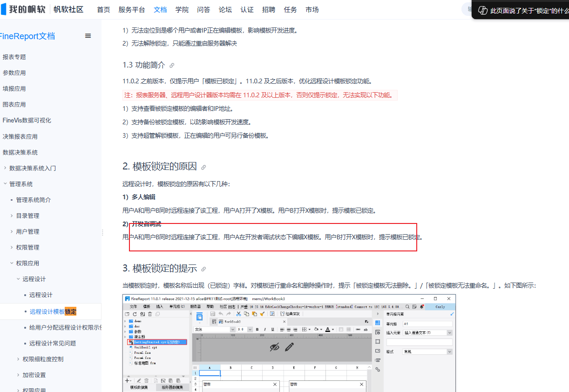Open the 服务平台 menu item
569x392 pixels.
pyautogui.click(x=132, y=9)
